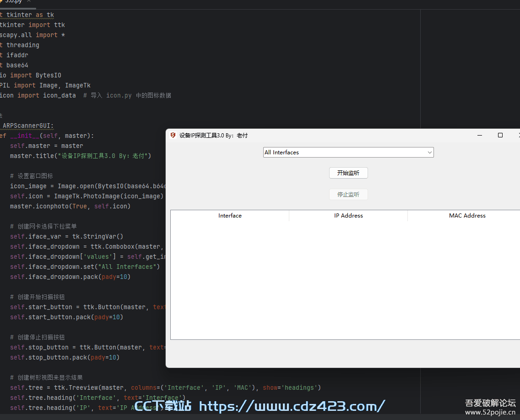This screenshot has height=420, width=520.
Task: Click the 'threading' import line
Action: (20, 45)
